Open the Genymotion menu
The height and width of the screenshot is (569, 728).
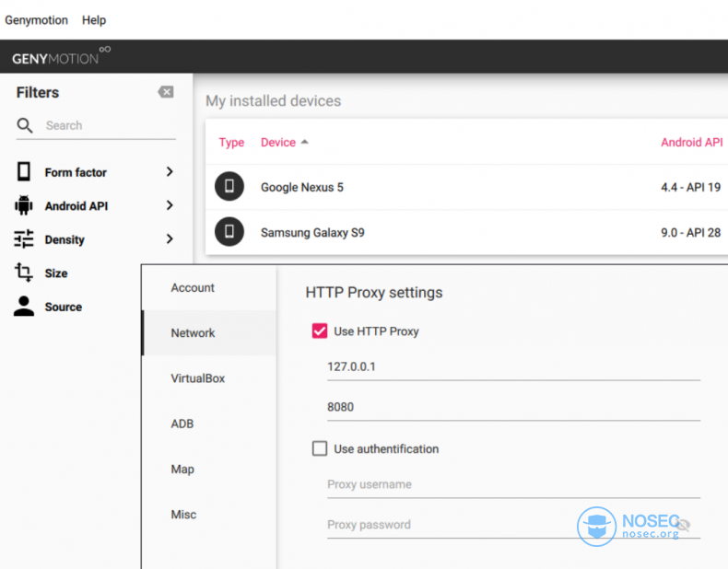click(36, 20)
